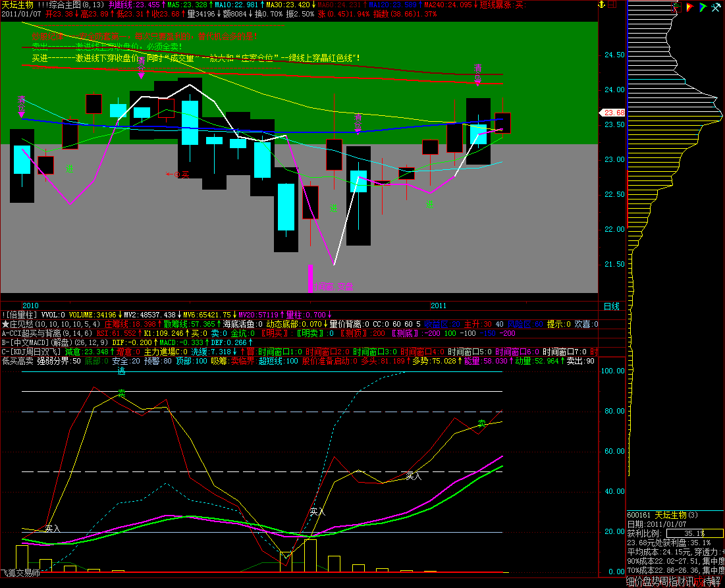
Task: Click the 获利比例 35.1% progress bar
Action: (x=695, y=533)
